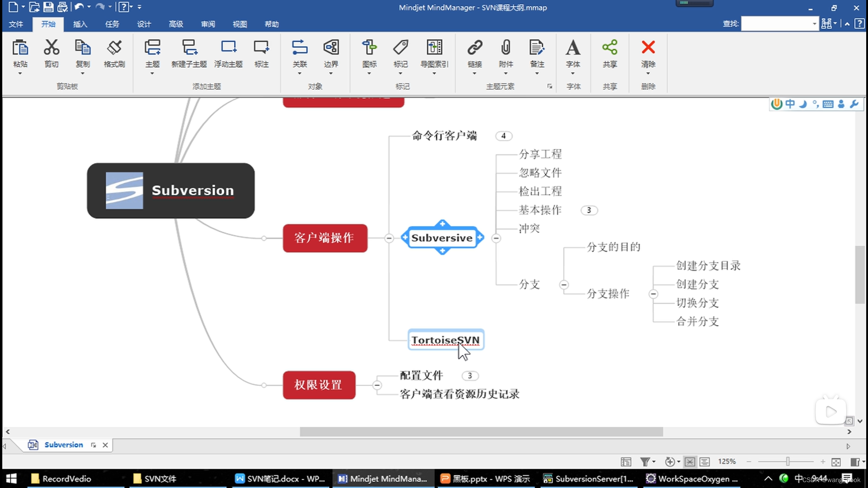868x488 pixels.
Task: Click the Subversion document tab
Action: [x=64, y=445]
